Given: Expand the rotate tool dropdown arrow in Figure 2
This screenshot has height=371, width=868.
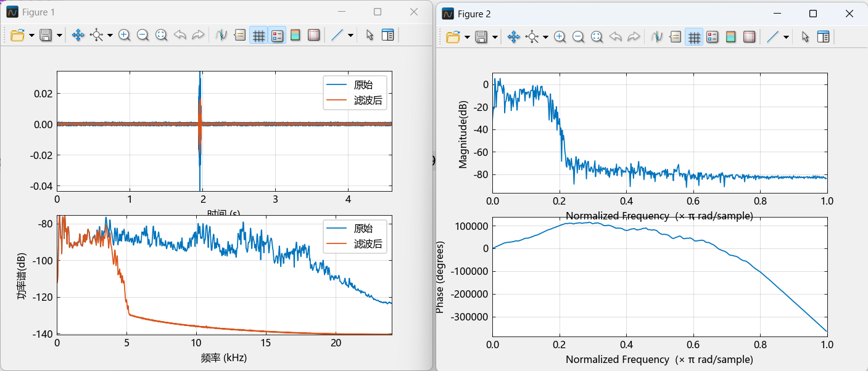Looking at the screenshot, I should (545, 38).
